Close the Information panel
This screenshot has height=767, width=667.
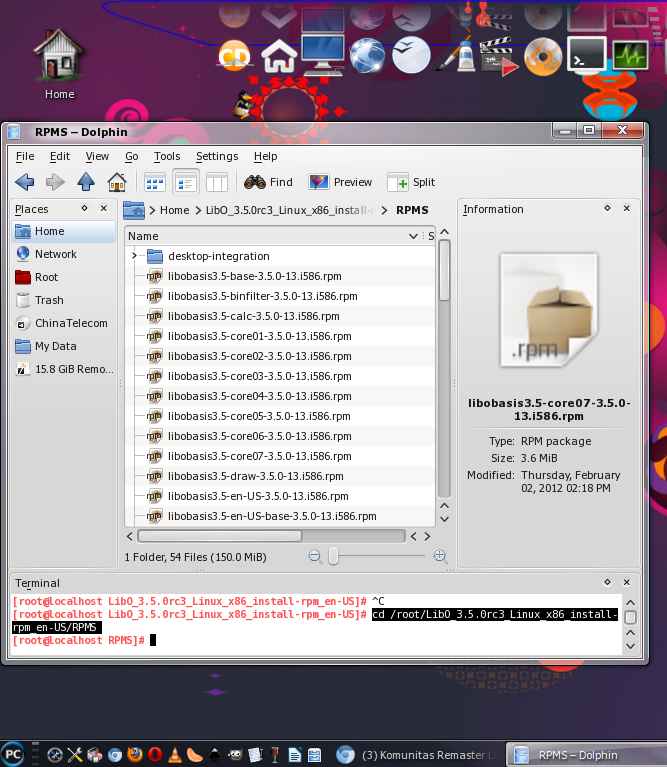pyautogui.click(x=627, y=208)
